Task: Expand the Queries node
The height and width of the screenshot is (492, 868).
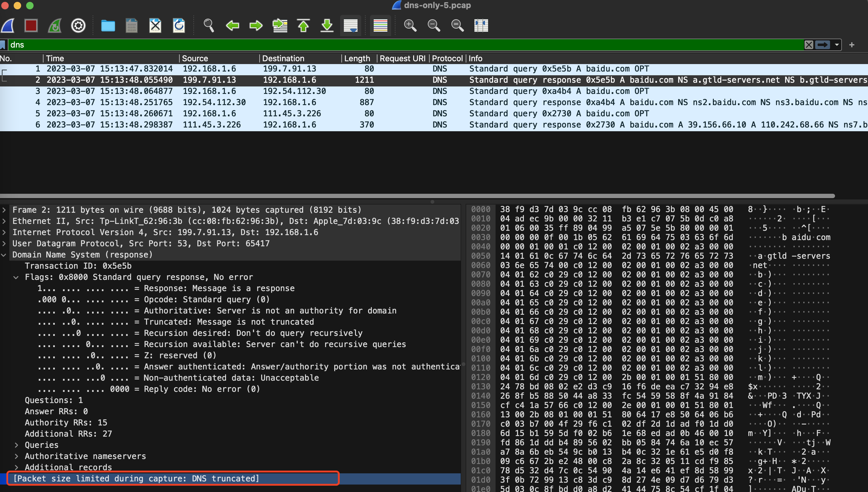Action: coord(16,445)
